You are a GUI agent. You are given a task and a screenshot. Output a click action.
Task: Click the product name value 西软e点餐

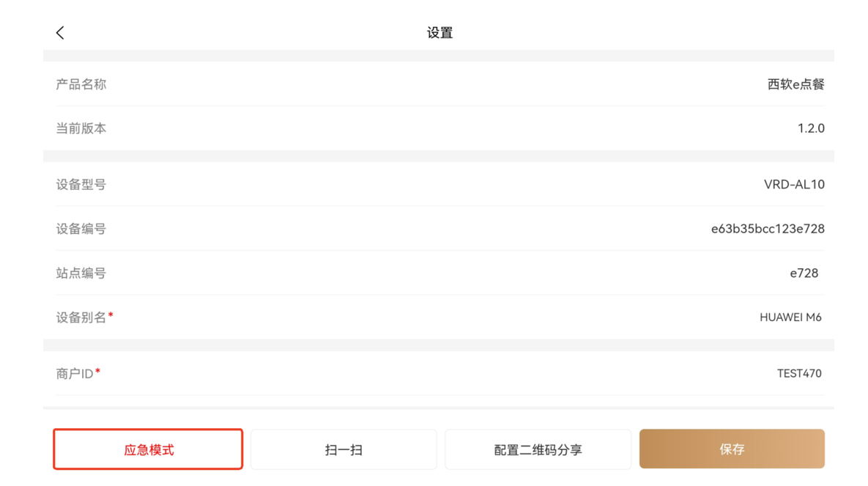[x=795, y=84]
